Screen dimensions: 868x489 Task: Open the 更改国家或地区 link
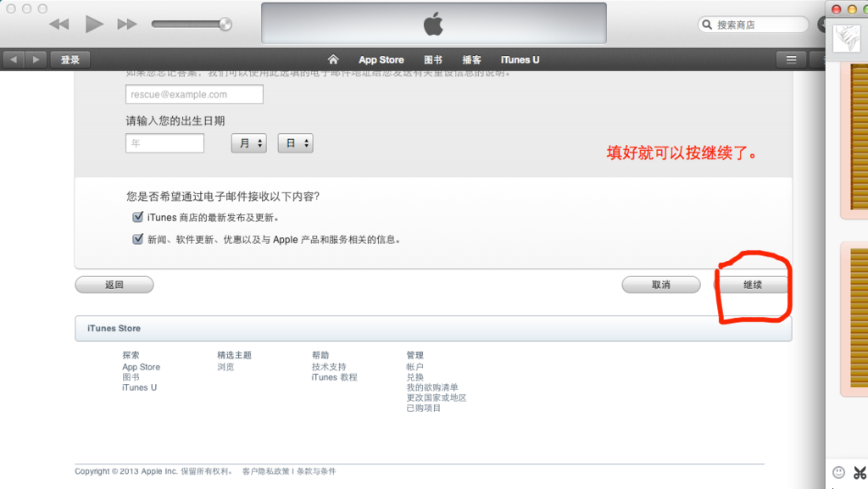(x=437, y=397)
